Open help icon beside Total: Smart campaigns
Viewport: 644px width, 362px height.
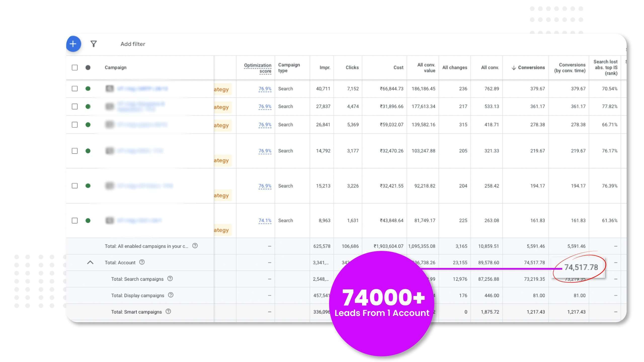(x=168, y=311)
